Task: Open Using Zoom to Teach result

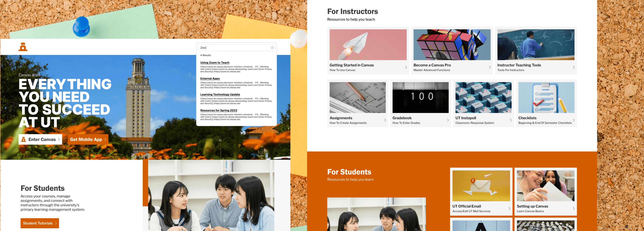Action: click(214, 63)
